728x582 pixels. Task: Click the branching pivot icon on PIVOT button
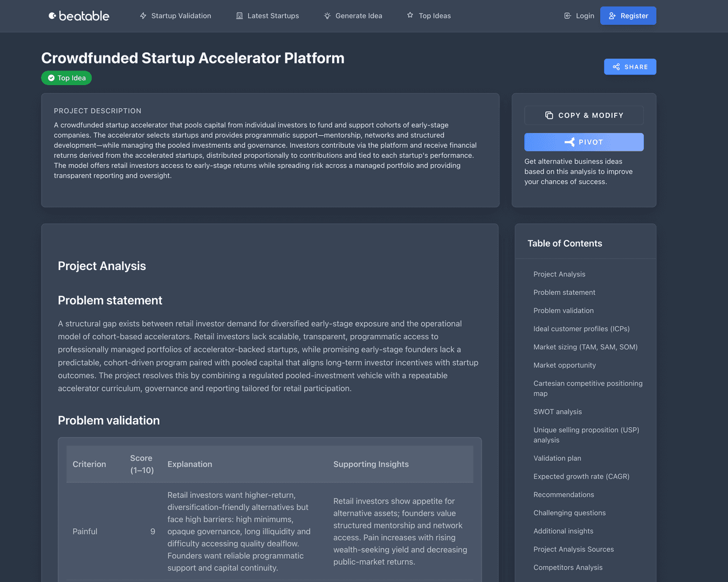click(x=570, y=142)
